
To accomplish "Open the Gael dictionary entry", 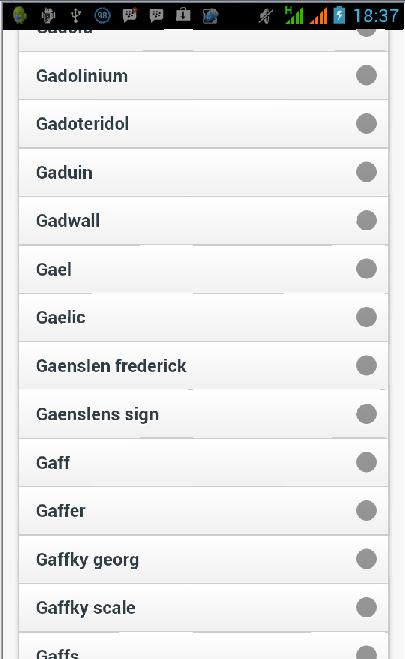I will pos(203,269).
